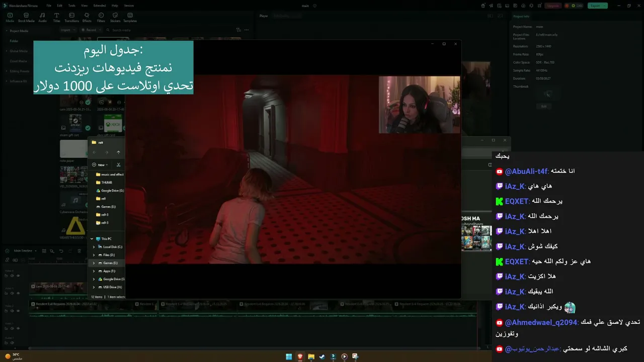Open File Explorer from the taskbar
Viewport: 644px width, 362px height.
click(x=311, y=356)
